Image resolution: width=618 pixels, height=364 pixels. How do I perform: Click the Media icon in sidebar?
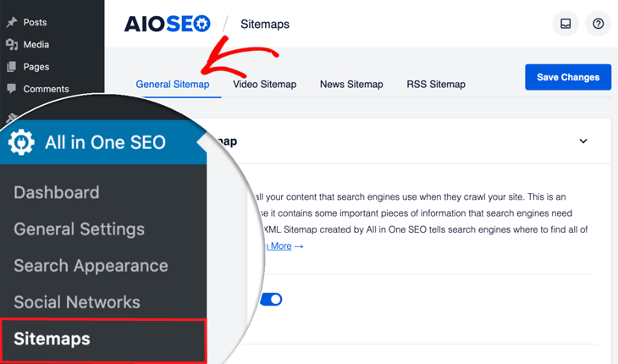click(11, 44)
